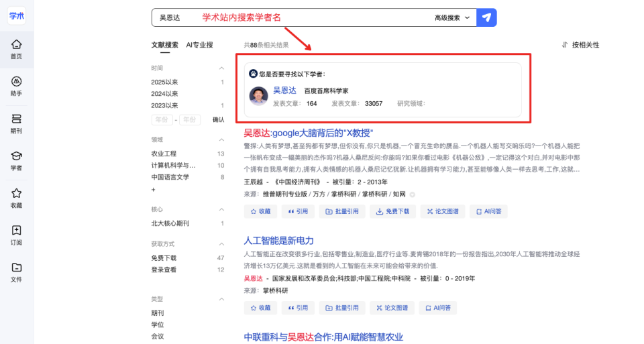Open scholar profile link 吴恩达
Viewport: 644px width, 344px height.
[284, 91]
